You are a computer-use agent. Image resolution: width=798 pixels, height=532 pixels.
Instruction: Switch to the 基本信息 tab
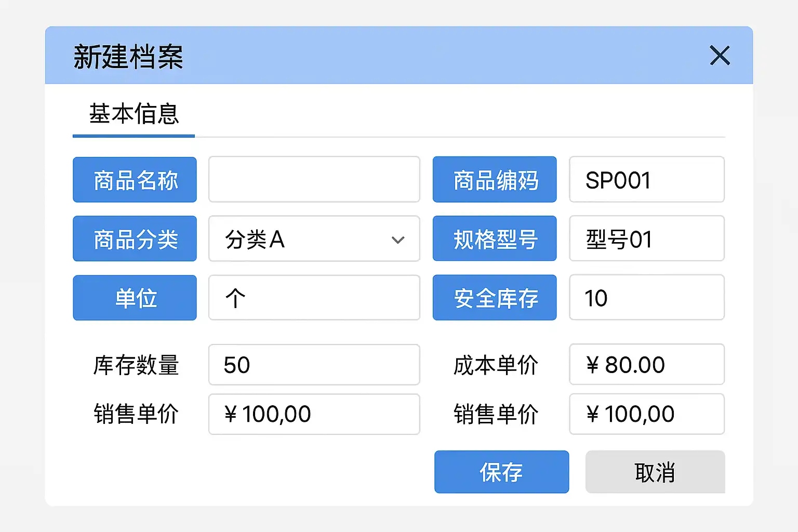(134, 114)
